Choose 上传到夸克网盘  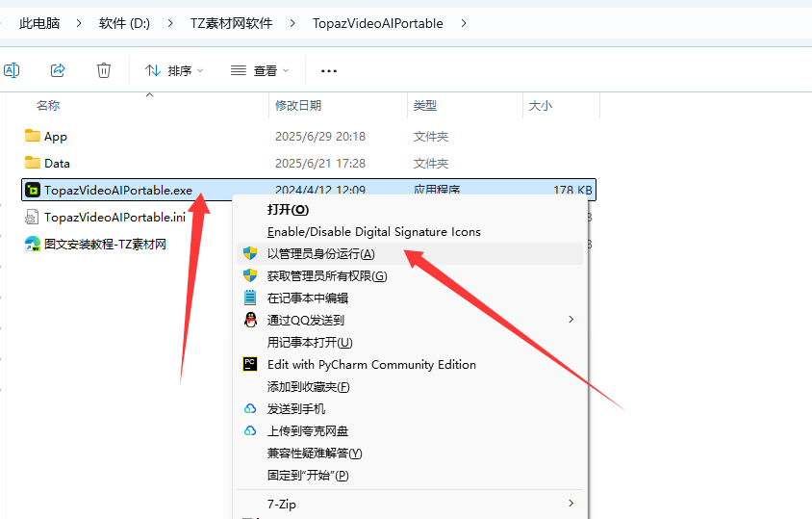[409, 431]
